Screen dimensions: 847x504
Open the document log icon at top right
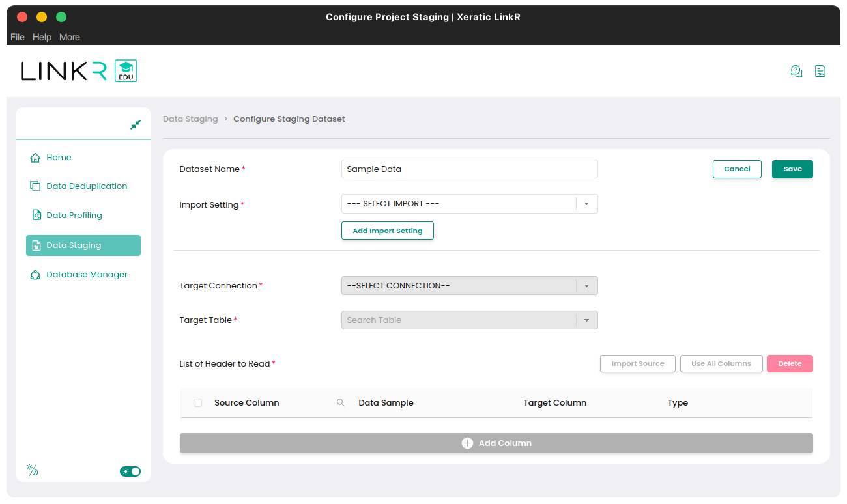point(820,71)
